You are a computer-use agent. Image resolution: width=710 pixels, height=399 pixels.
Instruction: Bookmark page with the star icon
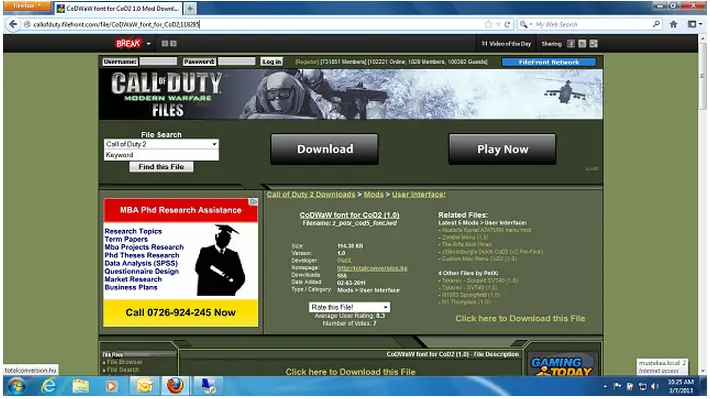[x=488, y=24]
